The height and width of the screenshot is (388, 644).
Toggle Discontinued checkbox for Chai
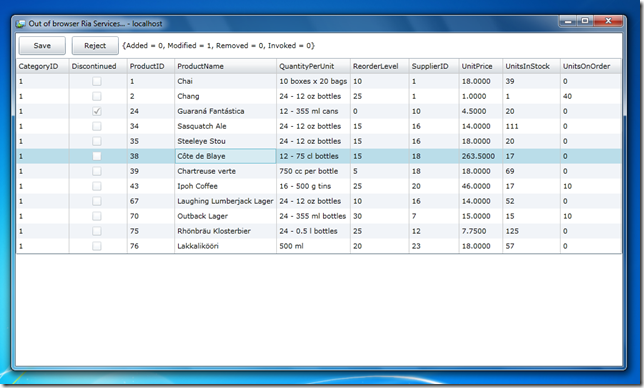point(97,81)
